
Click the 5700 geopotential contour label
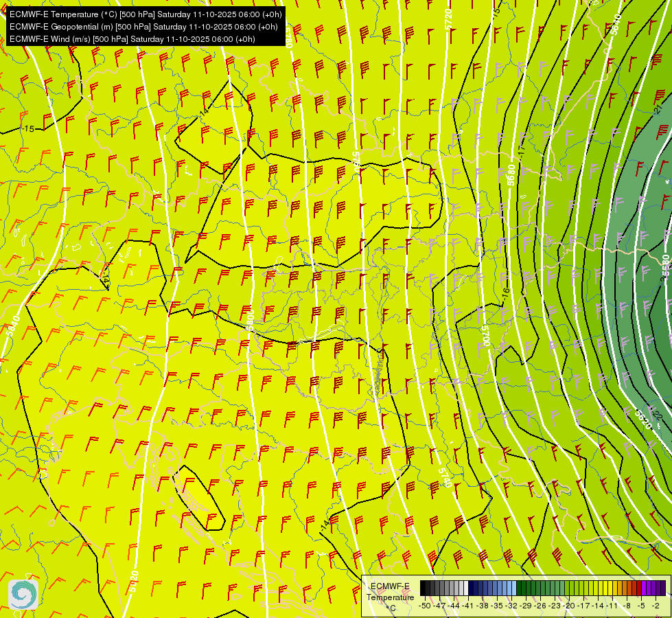(x=485, y=335)
